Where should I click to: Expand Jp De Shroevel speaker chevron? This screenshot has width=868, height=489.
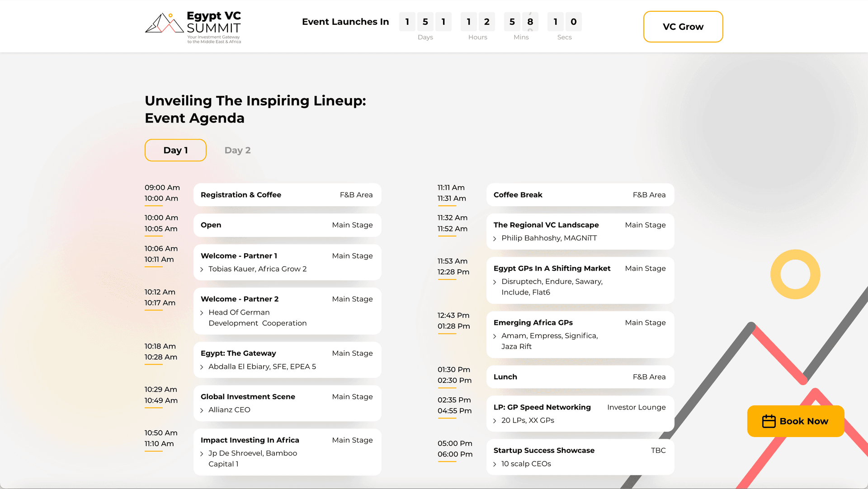coord(202,454)
